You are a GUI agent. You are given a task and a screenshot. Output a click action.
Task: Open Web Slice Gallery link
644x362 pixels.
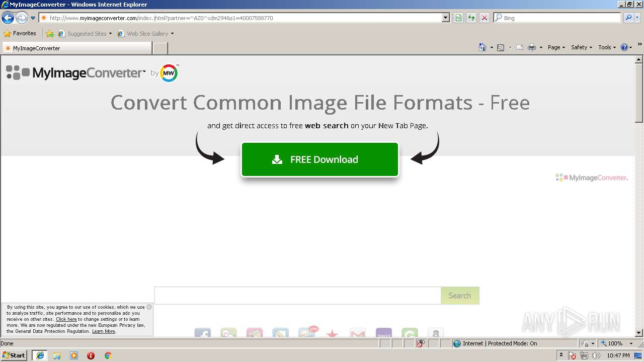(143, 34)
